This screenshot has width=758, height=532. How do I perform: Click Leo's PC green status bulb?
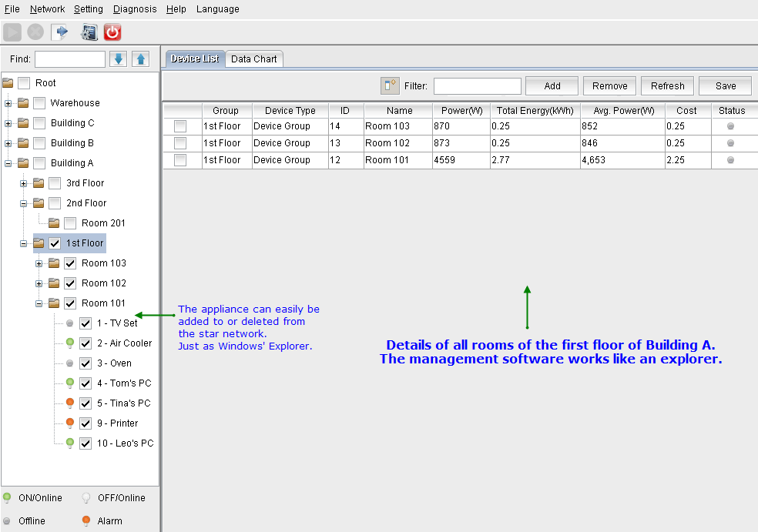[69, 443]
